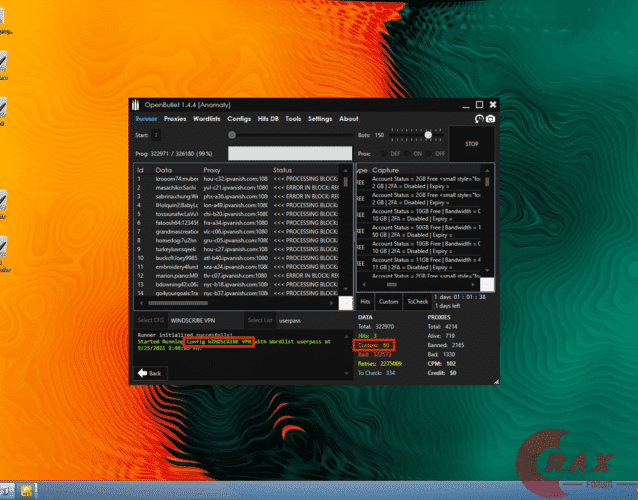The width and height of the screenshot is (638, 500).
Task: Open the Configs menu tab
Action: [x=239, y=119]
